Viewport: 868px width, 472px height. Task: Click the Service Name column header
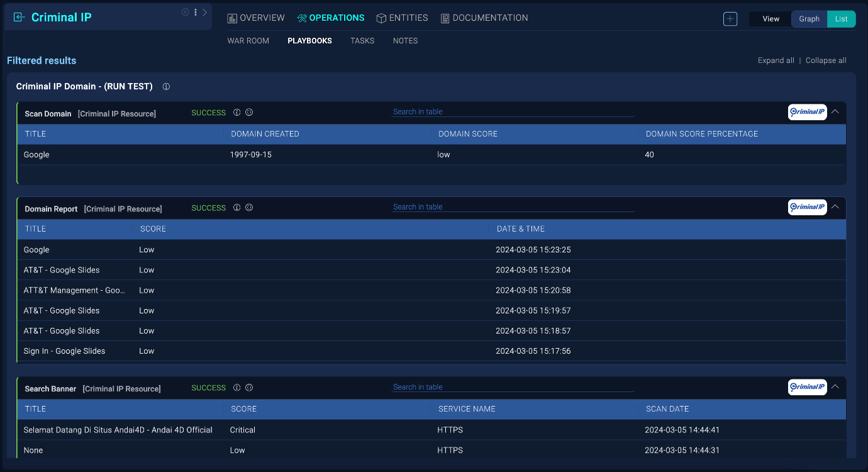pyautogui.click(x=467, y=409)
